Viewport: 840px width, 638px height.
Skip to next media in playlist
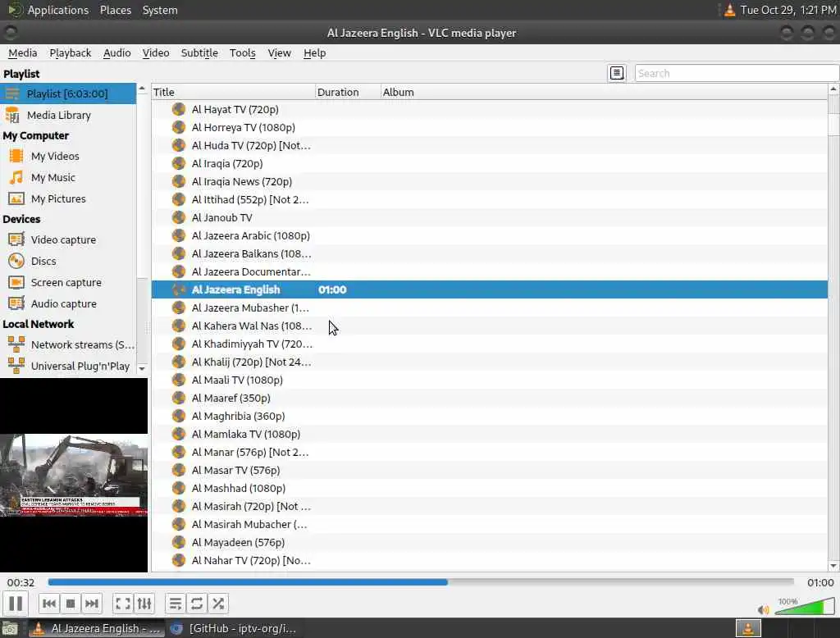(x=92, y=604)
